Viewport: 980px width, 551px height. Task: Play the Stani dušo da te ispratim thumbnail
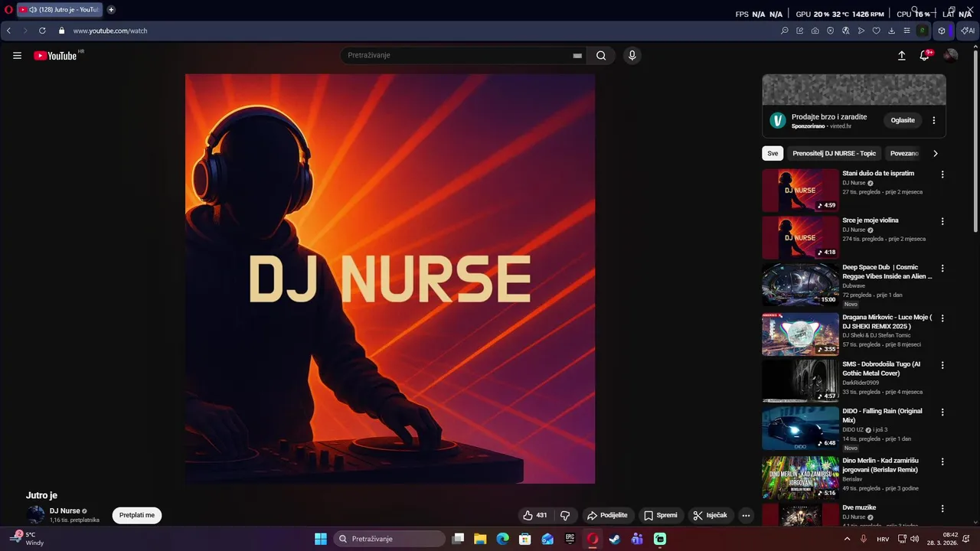[800, 191]
